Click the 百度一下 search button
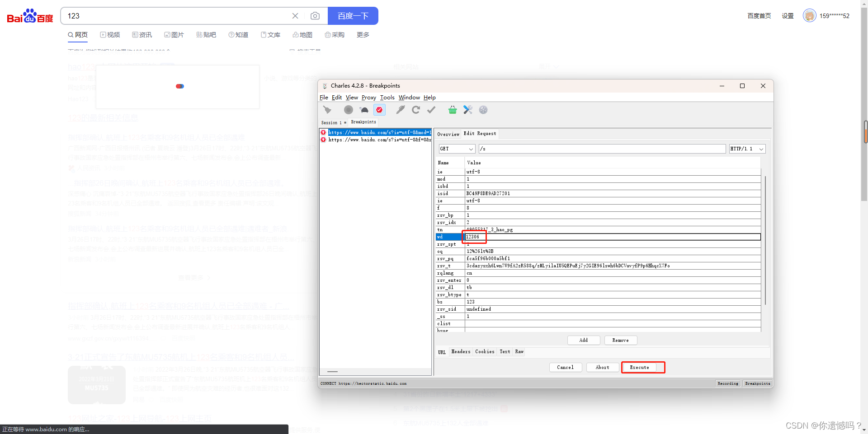 [x=353, y=16]
